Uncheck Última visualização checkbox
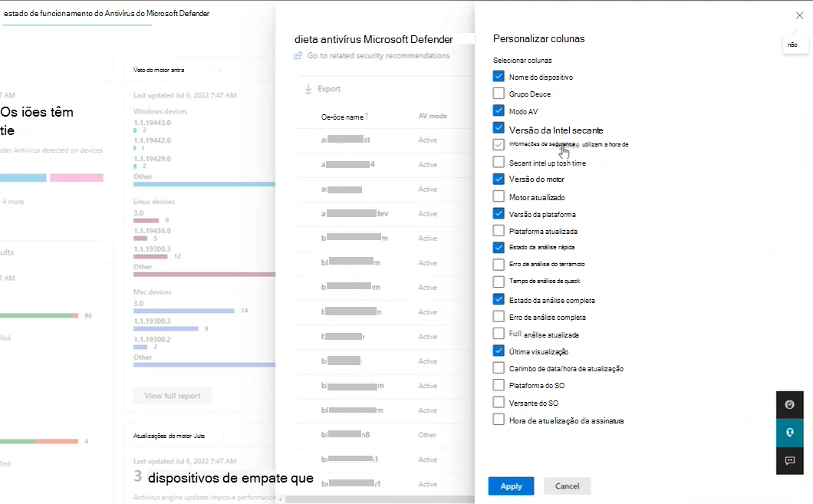The width and height of the screenshot is (813, 504). click(499, 351)
